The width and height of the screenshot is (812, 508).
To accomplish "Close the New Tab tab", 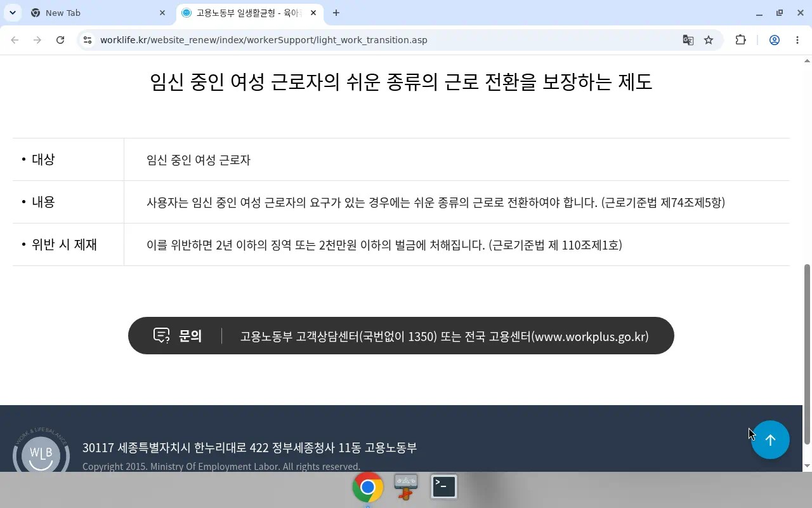I will (x=162, y=13).
